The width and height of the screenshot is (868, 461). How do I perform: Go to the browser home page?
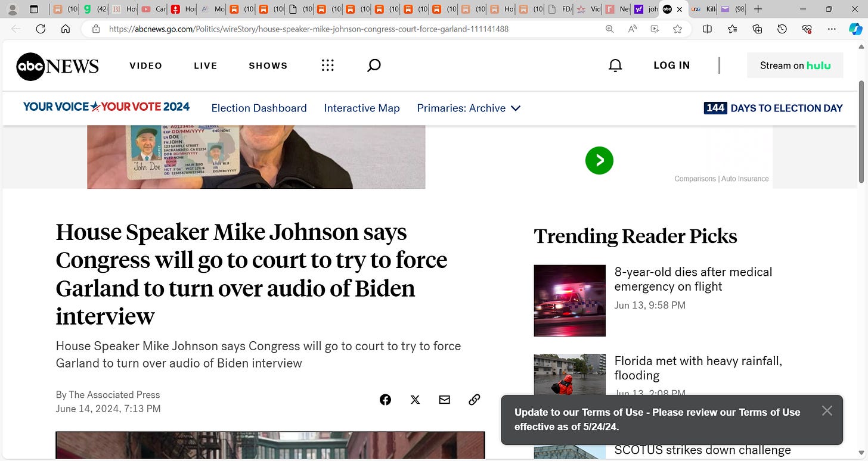pyautogui.click(x=66, y=29)
